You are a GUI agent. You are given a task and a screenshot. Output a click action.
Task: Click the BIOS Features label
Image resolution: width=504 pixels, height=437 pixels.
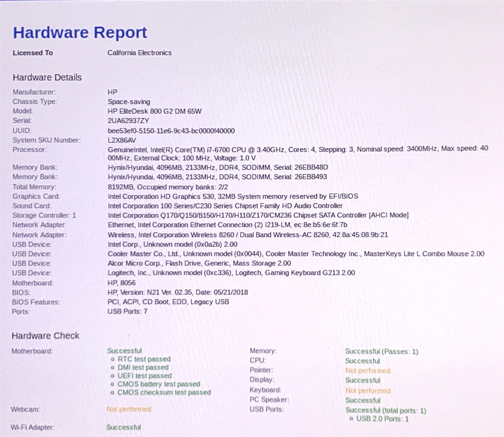(x=36, y=302)
